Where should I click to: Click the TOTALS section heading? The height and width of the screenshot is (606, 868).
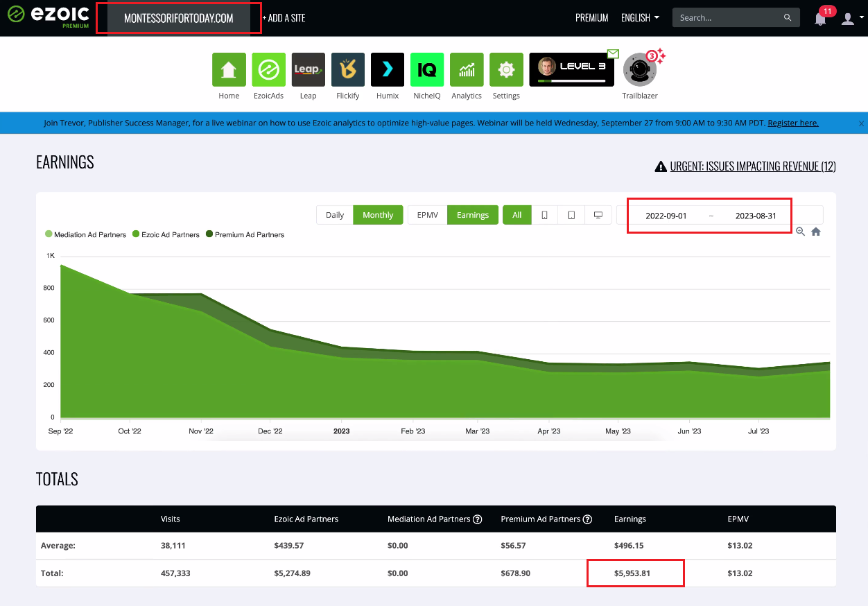click(57, 479)
